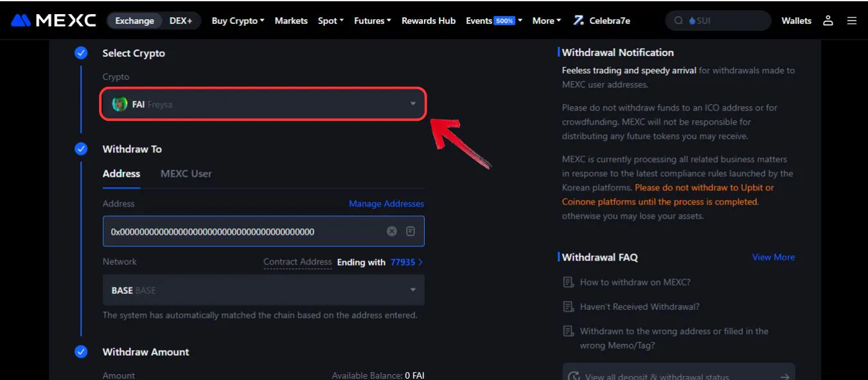Open 'How to withdraw on MEXC?' FAQ
The height and width of the screenshot is (380, 868).
coord(635,282)
